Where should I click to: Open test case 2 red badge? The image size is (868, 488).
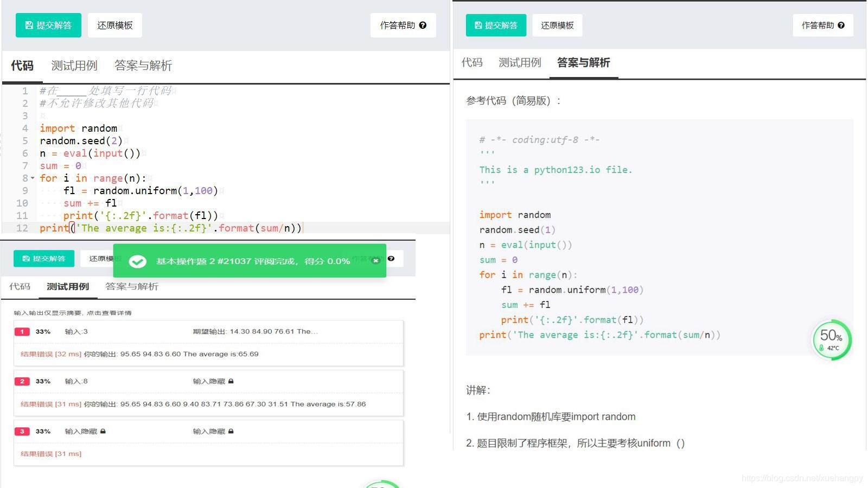22,381
